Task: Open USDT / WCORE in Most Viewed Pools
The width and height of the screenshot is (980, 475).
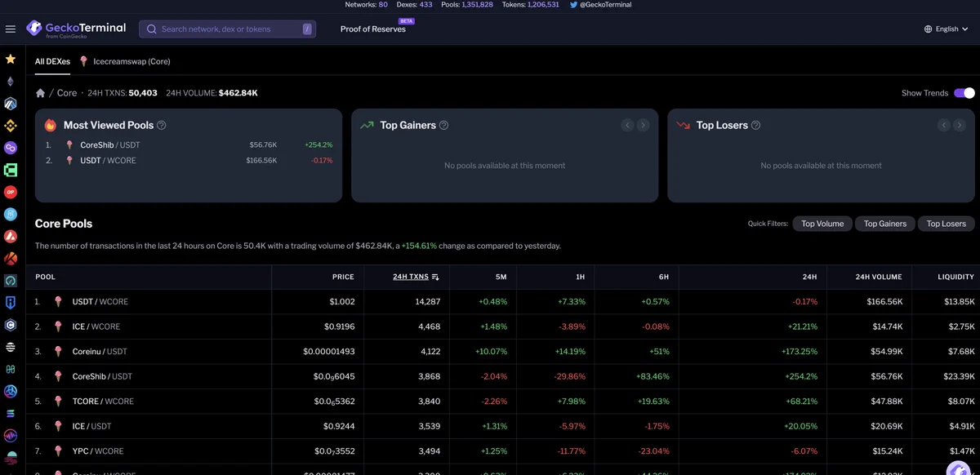Action: tap(108, 161)
